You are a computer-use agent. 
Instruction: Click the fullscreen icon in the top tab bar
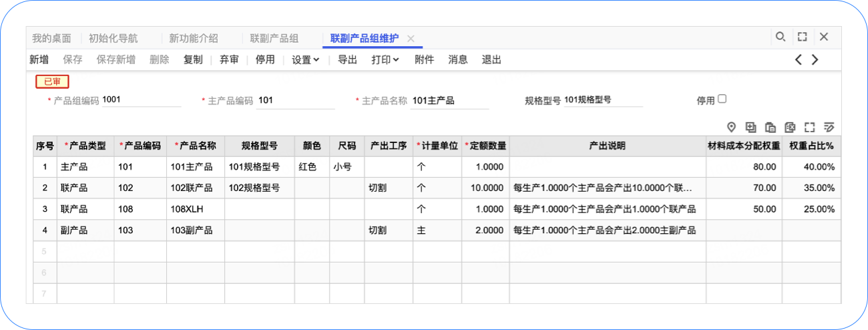[803, 37]
